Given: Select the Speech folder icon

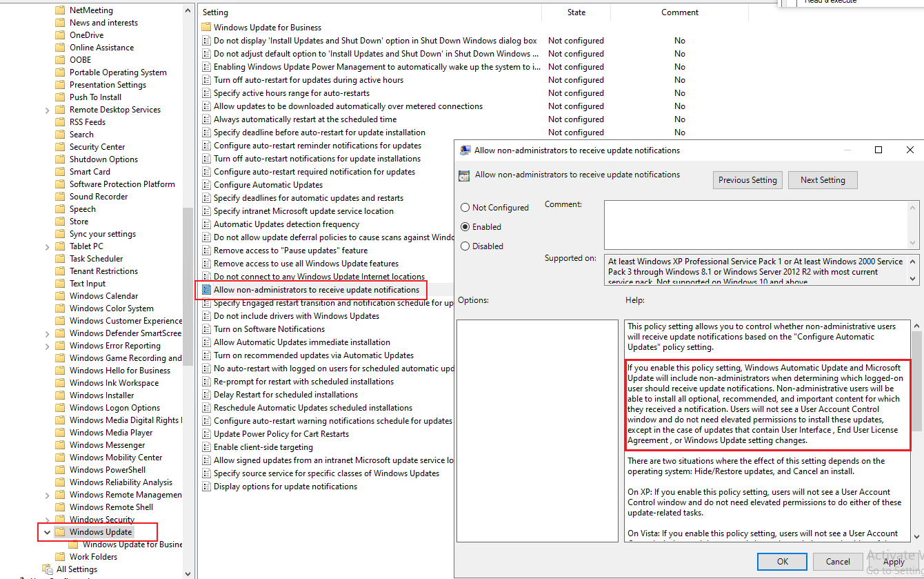Looking at the screenshot, I should (60, 209).
